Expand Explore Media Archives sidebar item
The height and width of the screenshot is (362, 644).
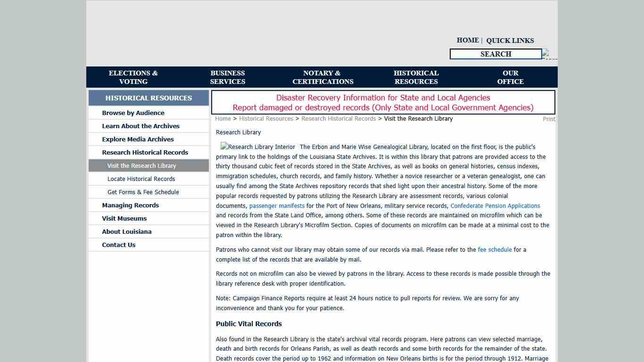[138, 140]
